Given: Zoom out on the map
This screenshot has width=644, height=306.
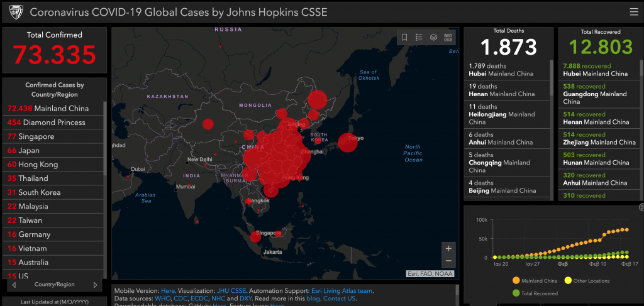Looking at the screenshot, I should point(448,261).
